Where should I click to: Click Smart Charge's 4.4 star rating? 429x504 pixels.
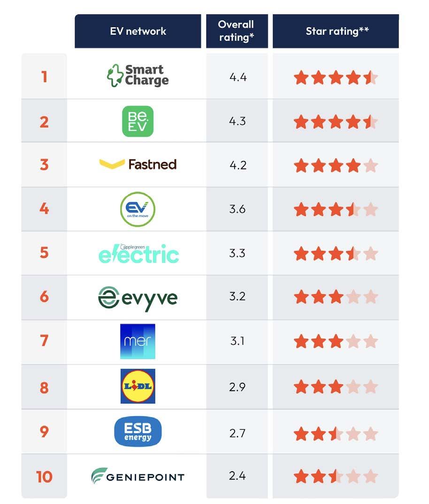336,78
